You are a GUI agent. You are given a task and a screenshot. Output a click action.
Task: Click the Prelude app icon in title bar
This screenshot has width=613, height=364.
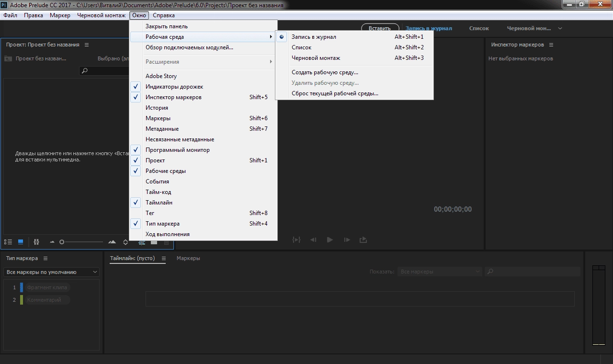click(x=4, y=5)
